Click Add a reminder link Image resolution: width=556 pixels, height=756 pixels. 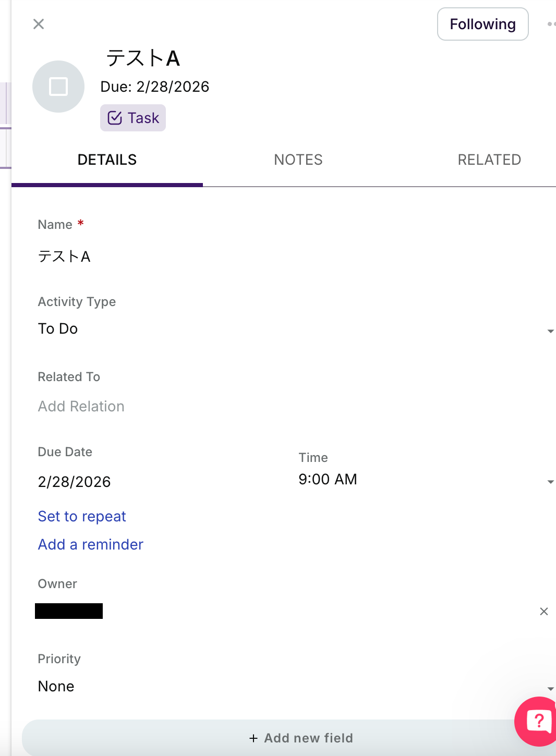[x=91, y=544]
